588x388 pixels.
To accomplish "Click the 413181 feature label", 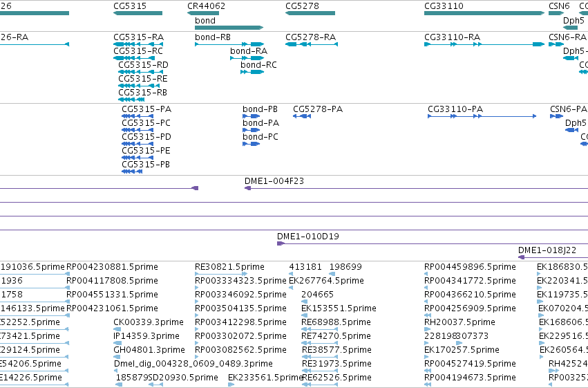I will (305, 267).
